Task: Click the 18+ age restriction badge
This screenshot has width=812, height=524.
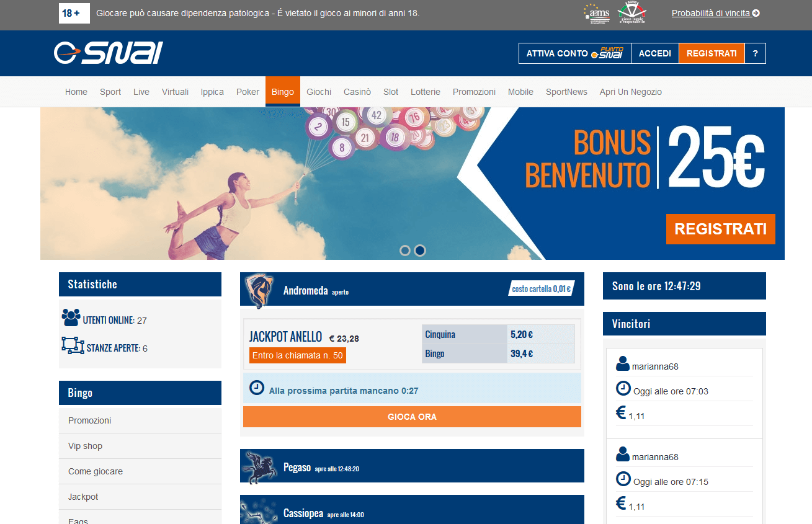Action: pyautogui.click(x=74, y=13)
